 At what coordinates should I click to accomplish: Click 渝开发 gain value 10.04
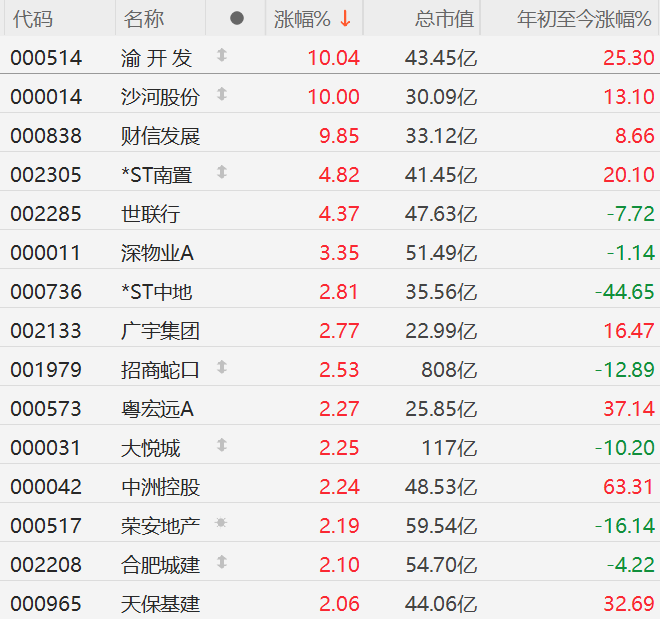(x=334, y=58)
